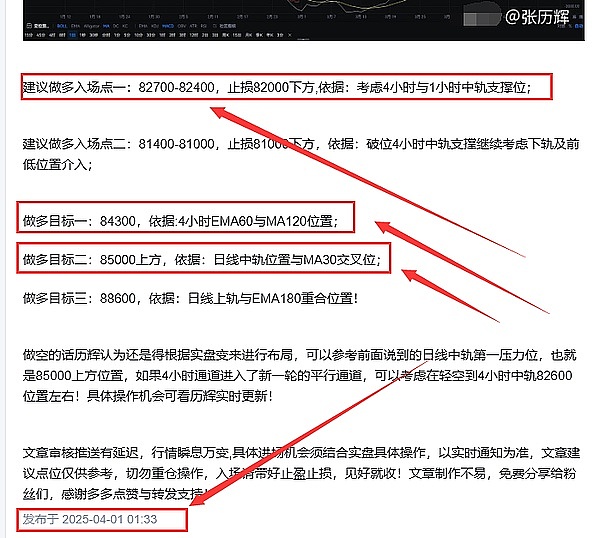Toggle the MACD indicator
The width and height of the screenshot is (600, 538).
168,25
